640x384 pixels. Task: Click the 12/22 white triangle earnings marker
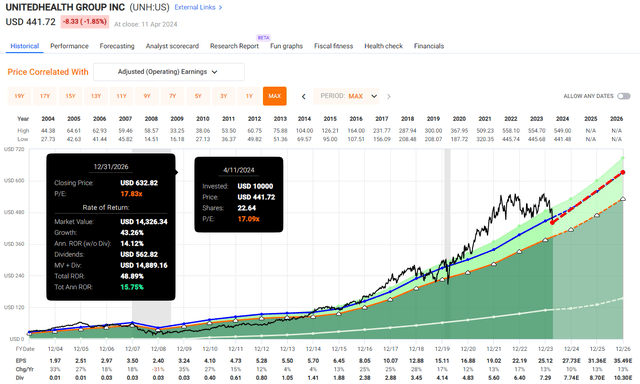pos(519,252)
